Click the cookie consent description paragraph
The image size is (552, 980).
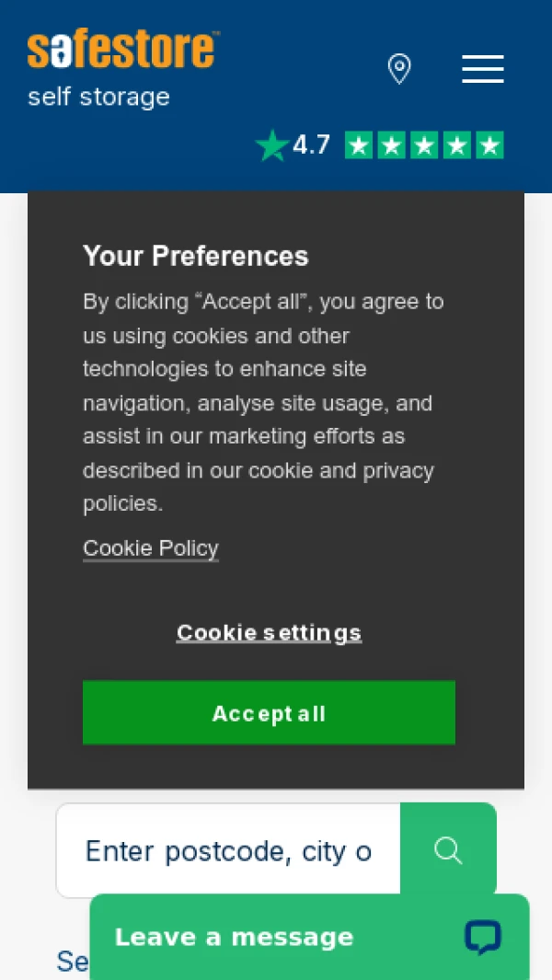point(264,402)
